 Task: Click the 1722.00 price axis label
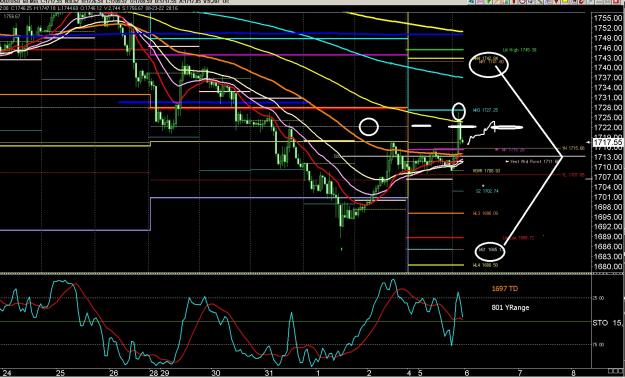click(x=608, y=128)
